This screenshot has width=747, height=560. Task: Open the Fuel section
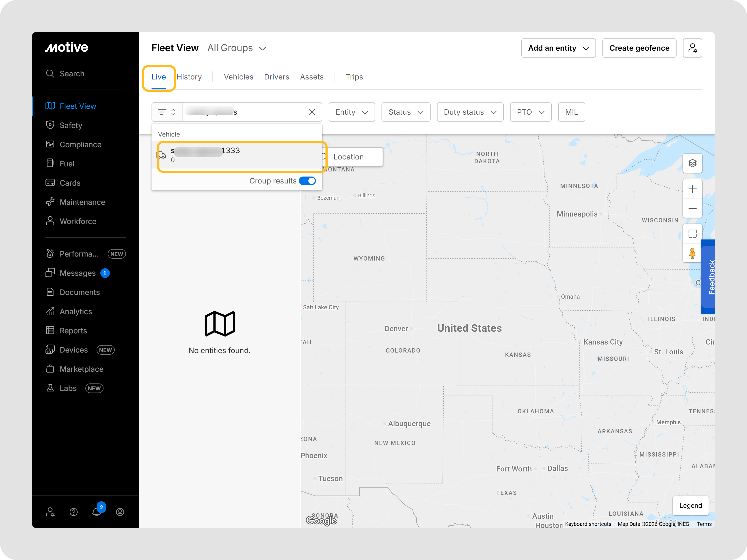click(x=60, y=164)
